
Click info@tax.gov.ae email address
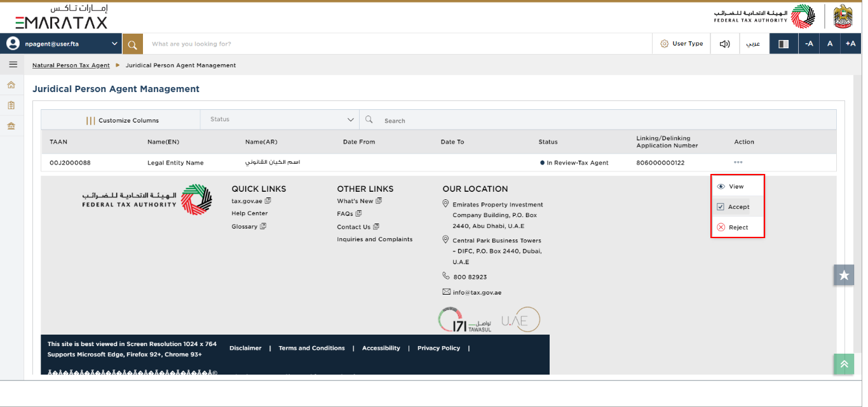[x=477, y=292]
